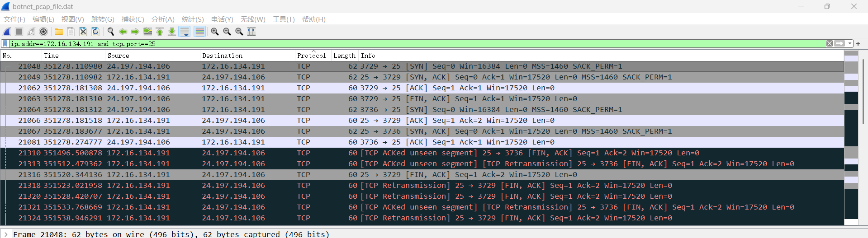
Task: Go to a specific packet number
Action: tap(147, 32)
